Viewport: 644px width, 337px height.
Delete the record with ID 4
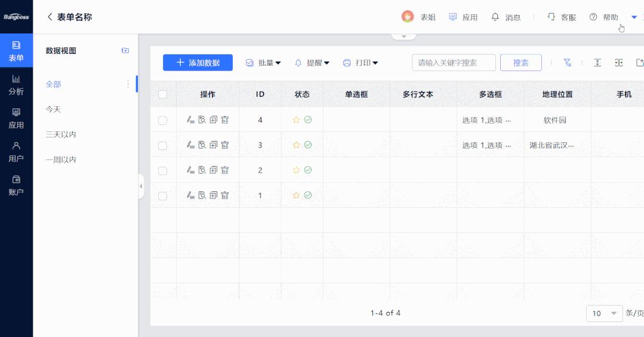[x=224, y=120]
